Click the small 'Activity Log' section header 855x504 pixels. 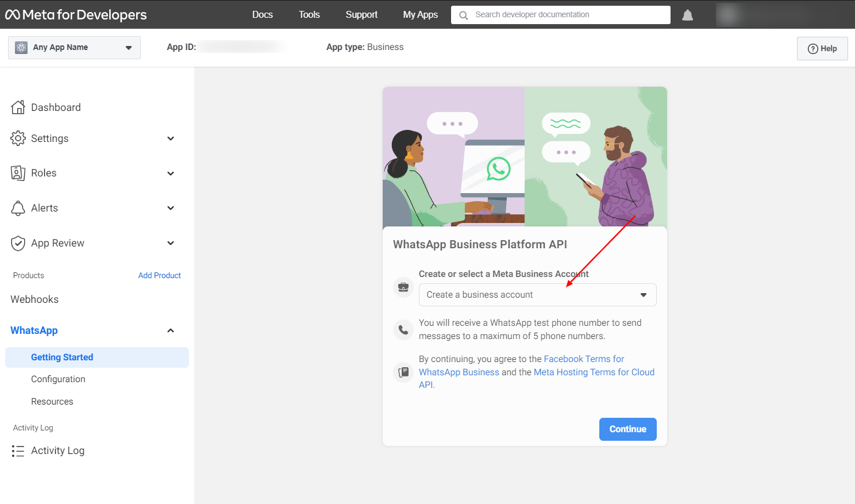coord(33,428)
